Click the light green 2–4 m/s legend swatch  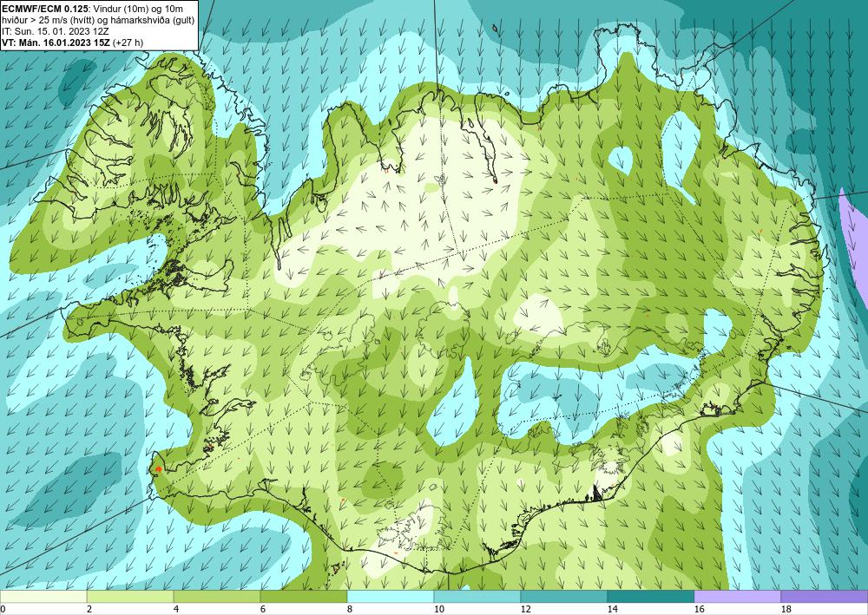(x=130, y=596)
